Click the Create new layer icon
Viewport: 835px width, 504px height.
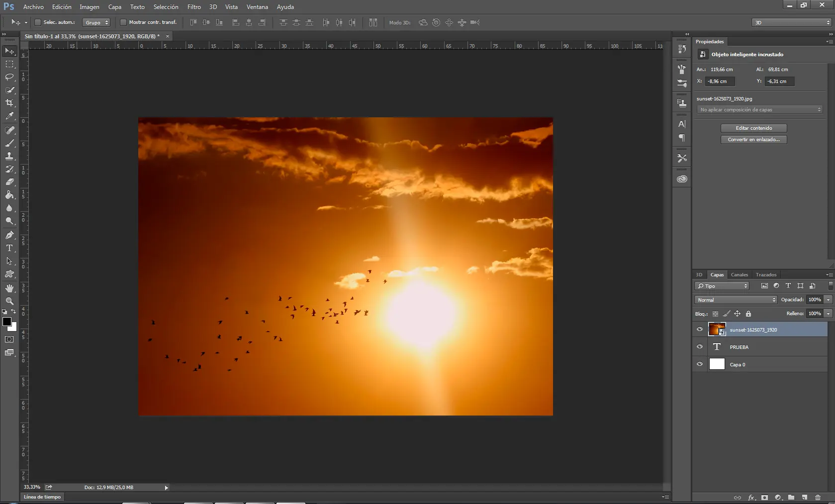click(x=805, y=498)
